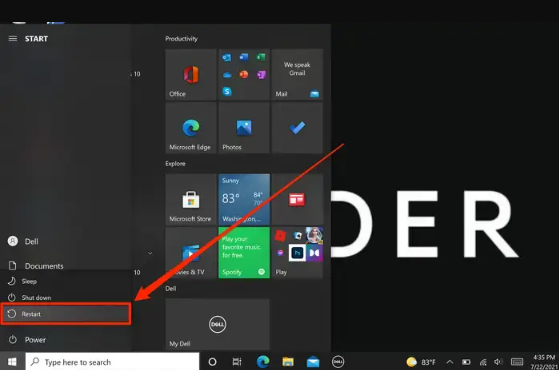Open the My Dell tile
The width and height of the screenshot is (559, 370).
217,324
